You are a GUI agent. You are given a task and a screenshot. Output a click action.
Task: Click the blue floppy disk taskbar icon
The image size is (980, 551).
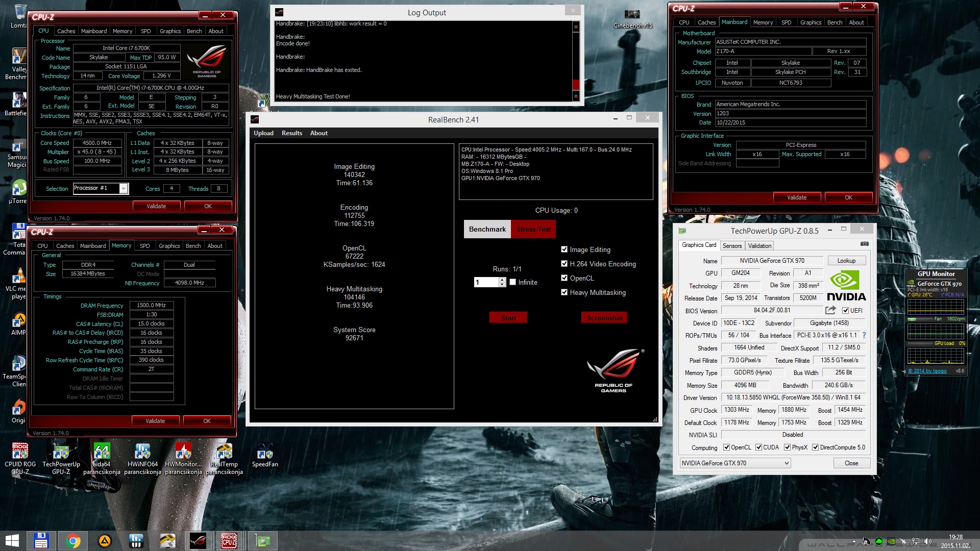coord(41,541)
